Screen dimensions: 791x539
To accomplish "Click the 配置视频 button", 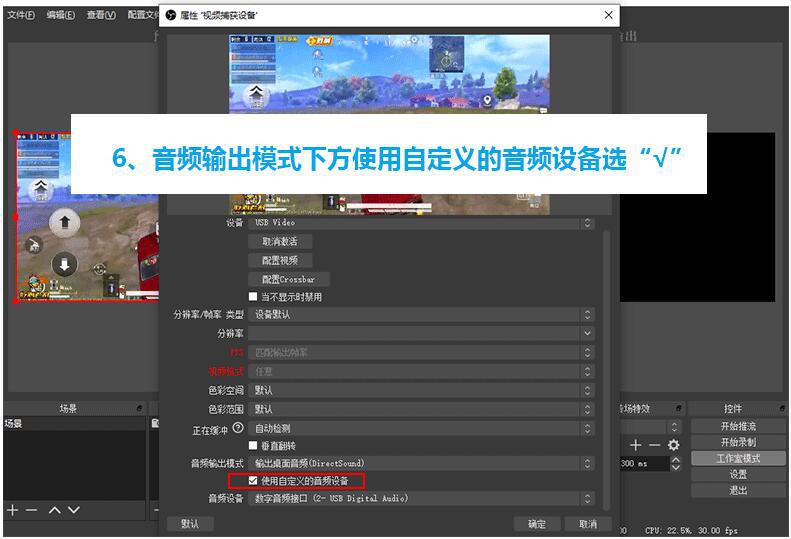I will pos(279,260).
